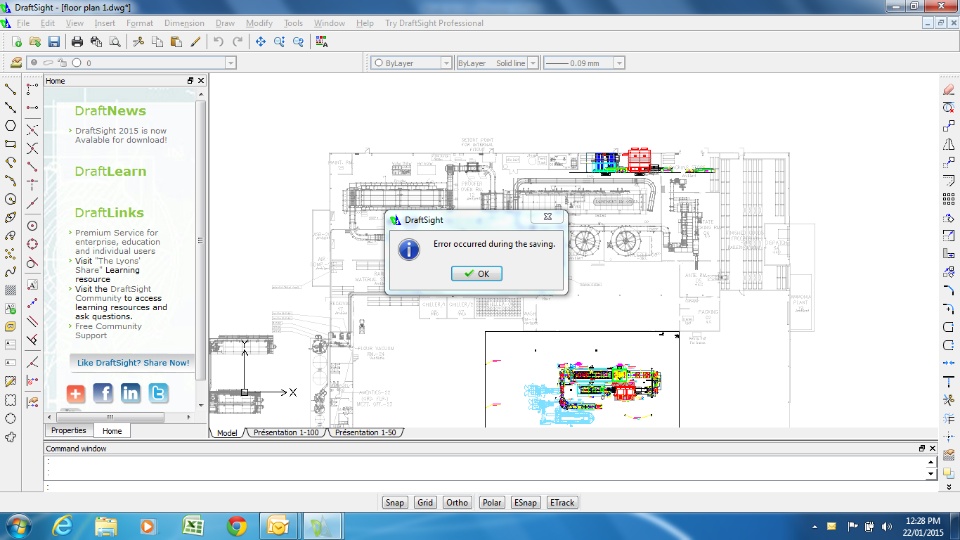Toggle Polar guides in status bar
This screenshot has height=540, width=960.
click(x=492, y=503)
